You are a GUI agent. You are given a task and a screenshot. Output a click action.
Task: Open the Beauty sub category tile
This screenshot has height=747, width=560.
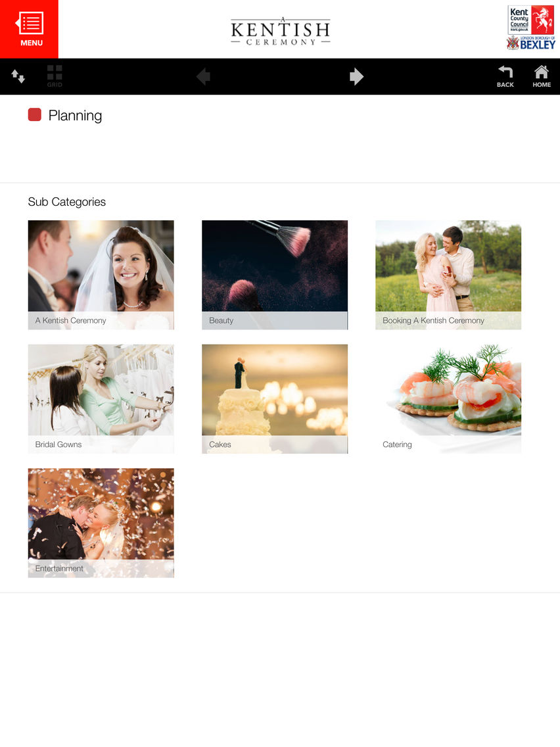point(275,275)
